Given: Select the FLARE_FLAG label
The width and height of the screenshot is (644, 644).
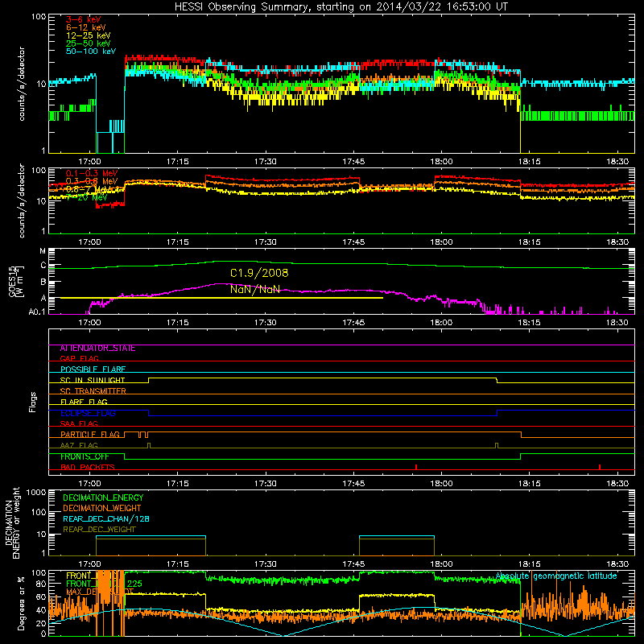Looking at the screenshot, I should click(84, 402).
